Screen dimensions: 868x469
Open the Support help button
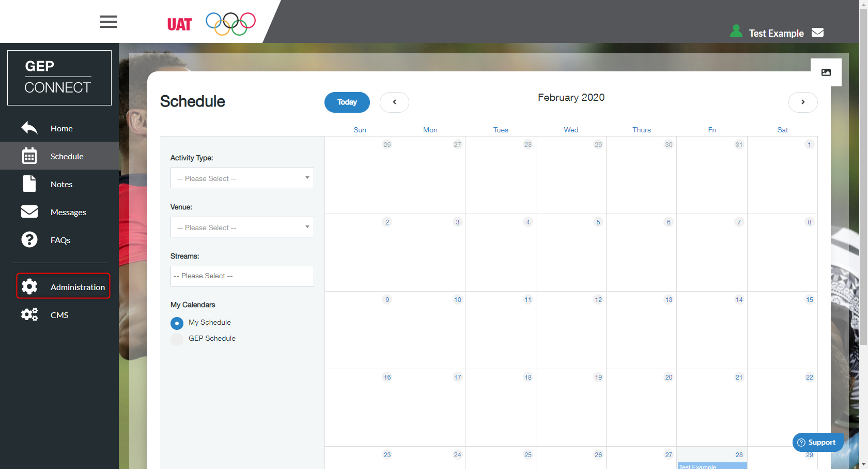point(818,442)
